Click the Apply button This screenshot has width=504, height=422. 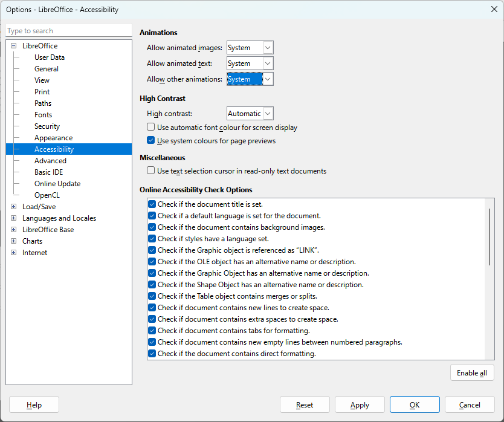coord(360,404)
